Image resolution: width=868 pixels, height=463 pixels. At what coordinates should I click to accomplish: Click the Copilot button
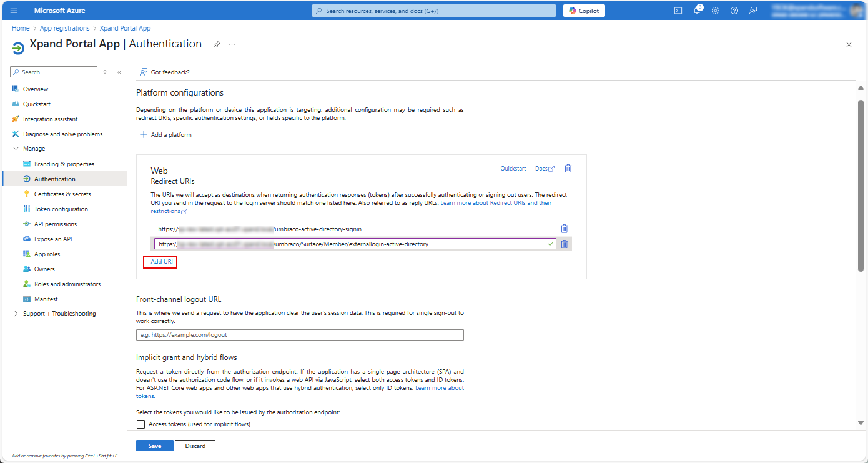tap(584, 11)
